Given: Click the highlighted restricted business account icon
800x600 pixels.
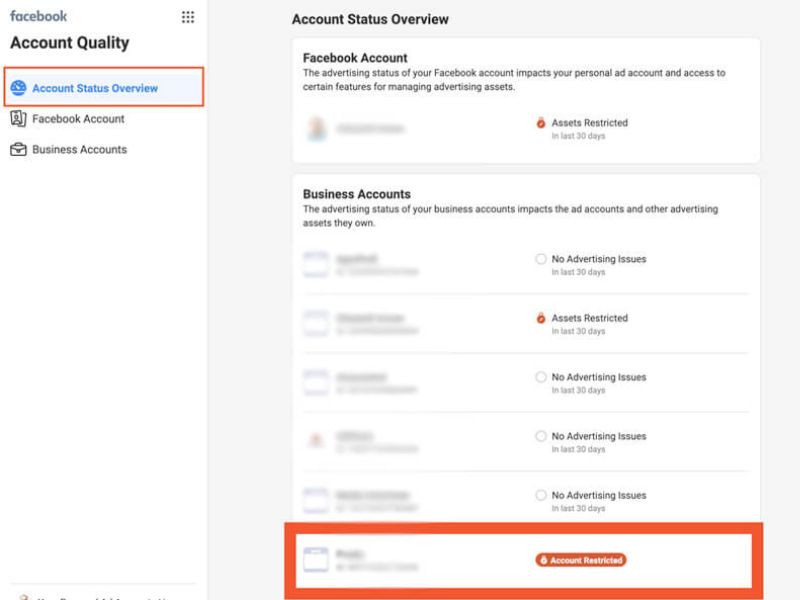Looking at the screenshot, I should 316,559.
